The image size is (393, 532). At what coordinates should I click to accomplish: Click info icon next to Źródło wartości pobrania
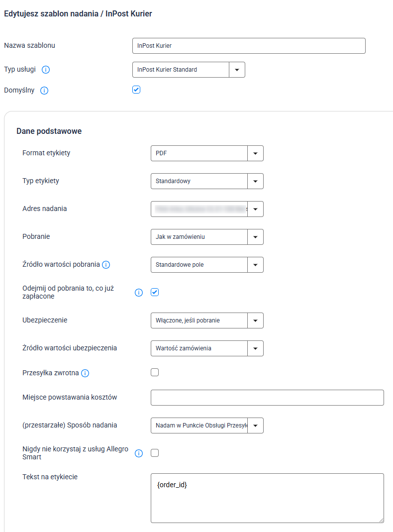pyautogui.click(x=106, y=265)
